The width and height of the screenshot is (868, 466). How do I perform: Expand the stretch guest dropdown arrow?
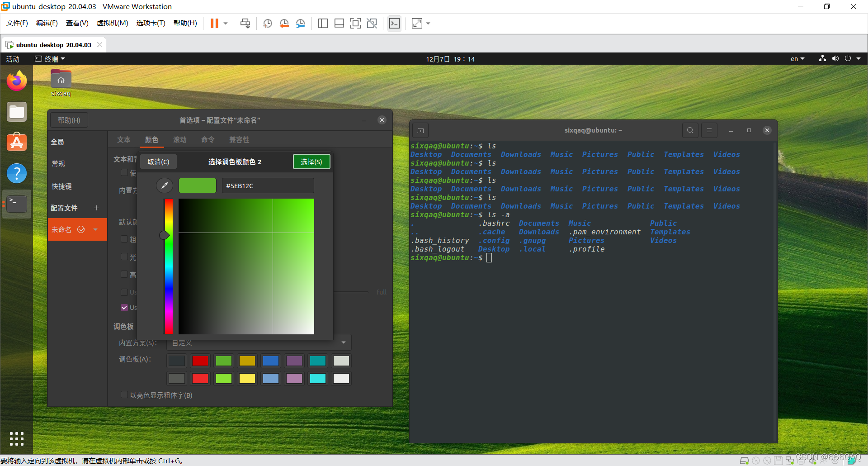tap(428, 24)
